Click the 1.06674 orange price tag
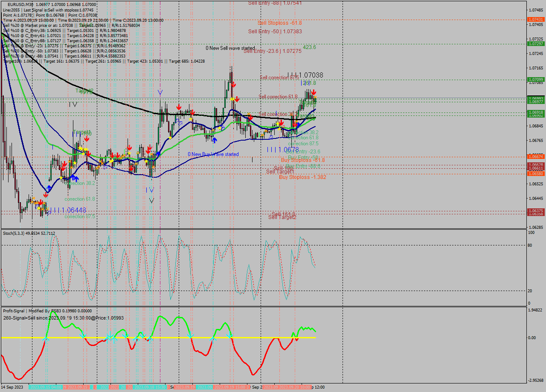The image size is (546, 392). [x=536, y=156]
